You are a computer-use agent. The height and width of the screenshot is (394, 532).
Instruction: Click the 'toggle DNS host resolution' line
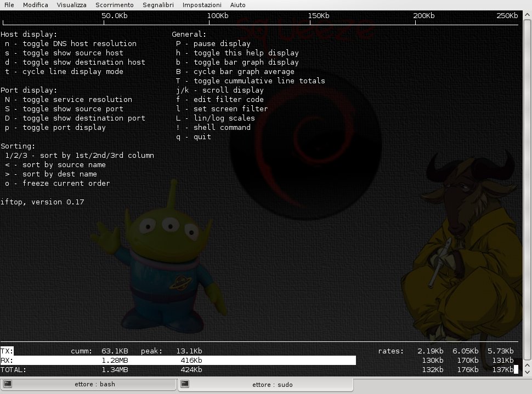point(71,43)
